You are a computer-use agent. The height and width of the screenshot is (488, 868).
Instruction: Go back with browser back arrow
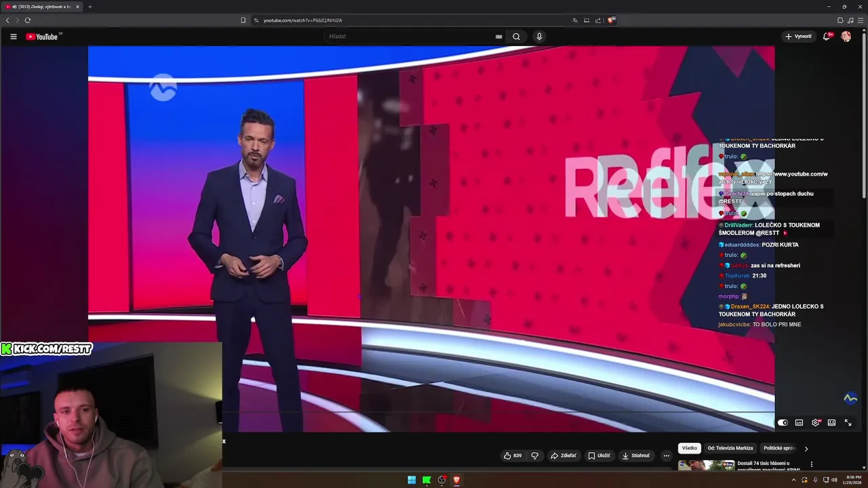[x=7, y=20]
